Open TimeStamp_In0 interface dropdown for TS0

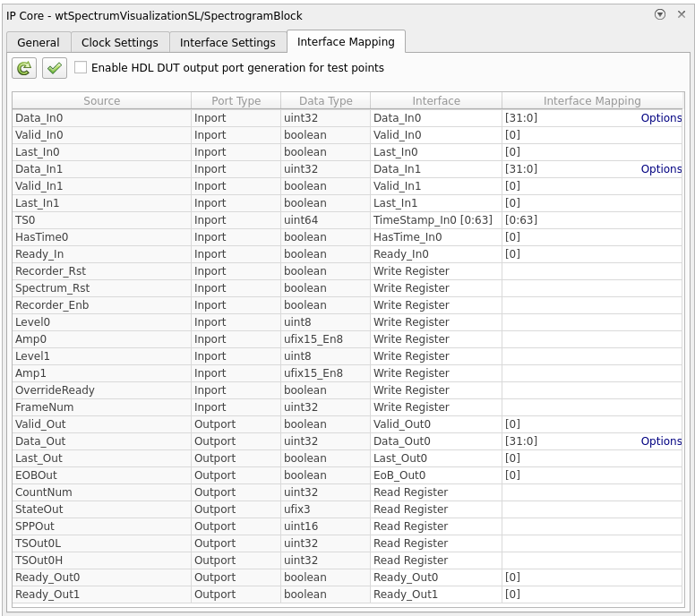(x=435, y=220)
